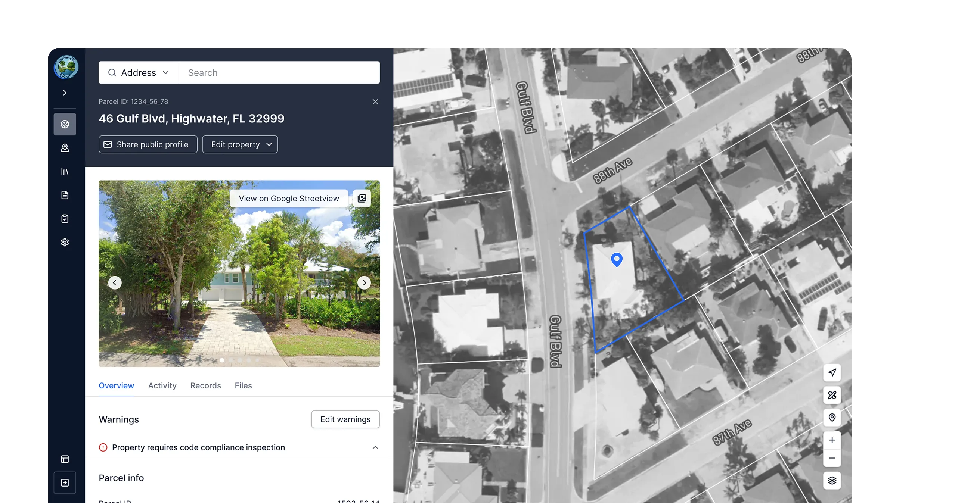
Task: Open the Address search type dropdown
Action: pos(139,73)
